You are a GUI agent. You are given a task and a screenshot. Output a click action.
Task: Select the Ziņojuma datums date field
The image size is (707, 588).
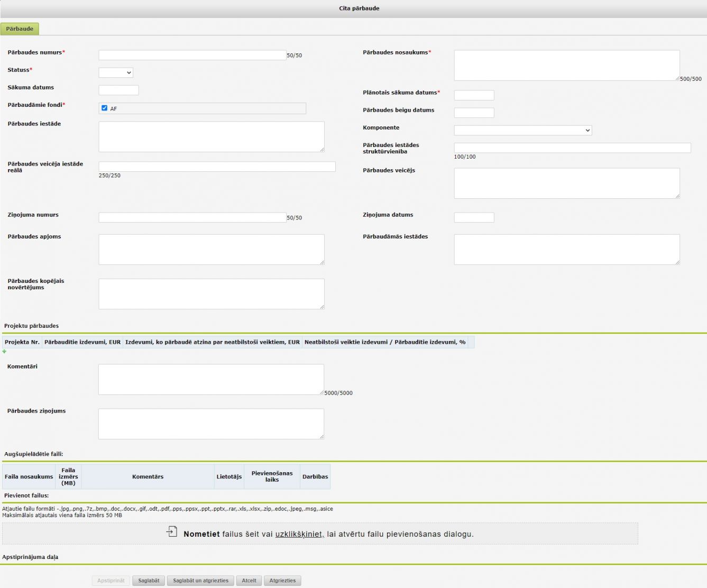pyautogui.click(x=474, y=217)
